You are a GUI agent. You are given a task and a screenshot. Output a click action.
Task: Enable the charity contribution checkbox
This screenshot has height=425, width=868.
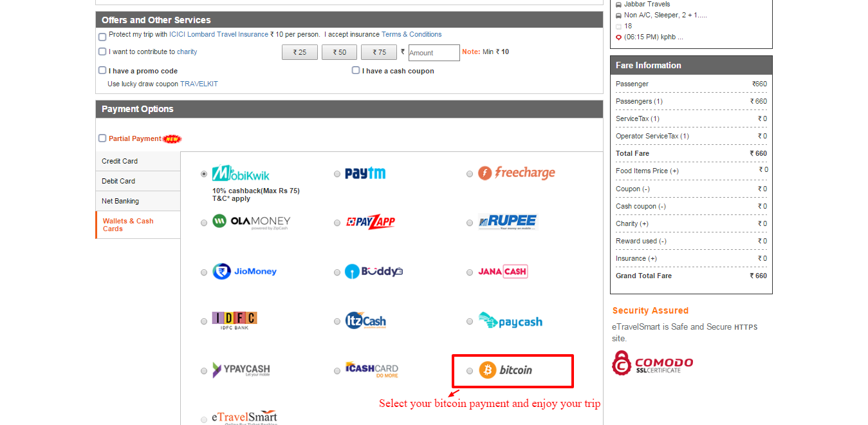[102, 52]
